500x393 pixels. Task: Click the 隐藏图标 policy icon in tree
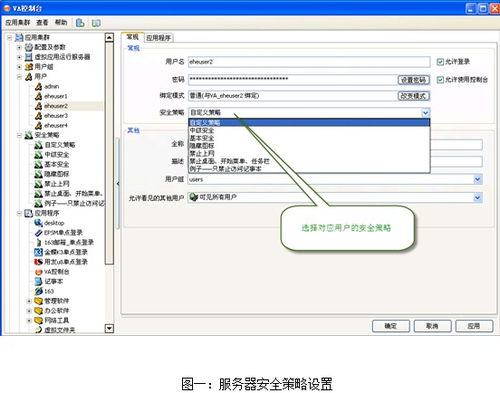39,174
